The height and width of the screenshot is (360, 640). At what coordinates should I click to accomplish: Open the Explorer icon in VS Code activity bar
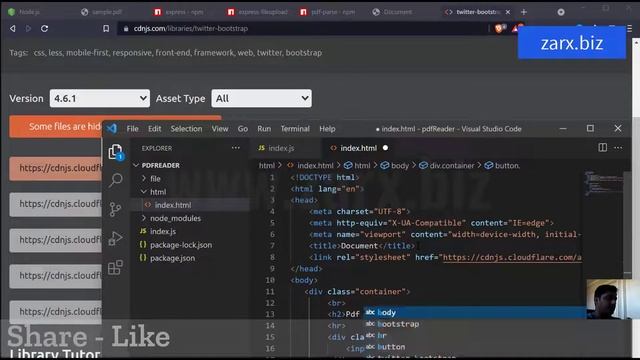point(116,152)
